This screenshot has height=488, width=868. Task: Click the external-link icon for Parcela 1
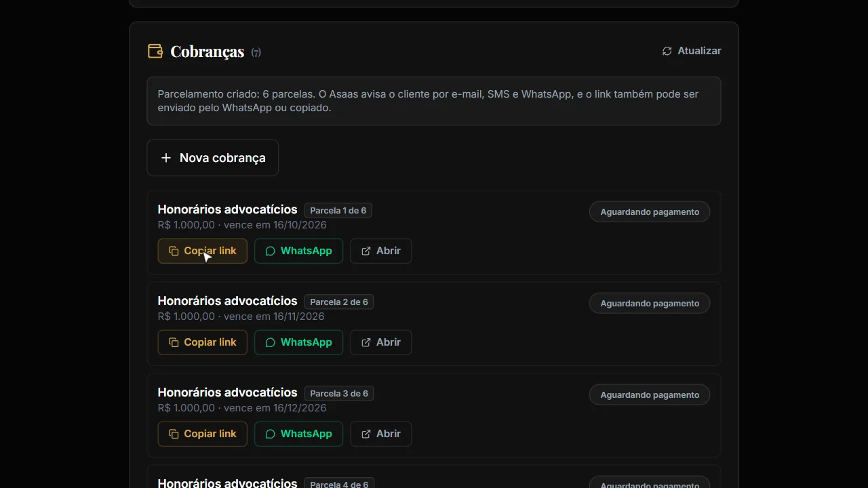click(366, 251)
